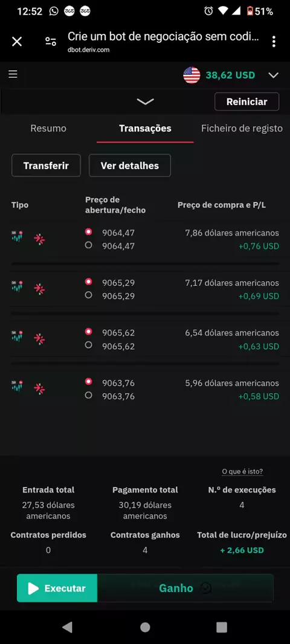Open the 'O que é isto?' link
Image resolution: width=290 pixels, height=644 pixels.
pyautogui.click(x=242, y=471)
